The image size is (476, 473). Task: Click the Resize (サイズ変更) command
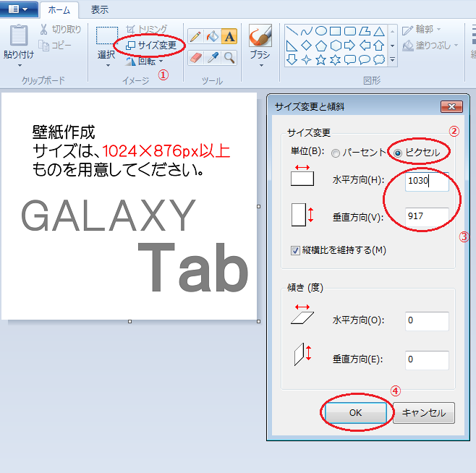(151, 46)
